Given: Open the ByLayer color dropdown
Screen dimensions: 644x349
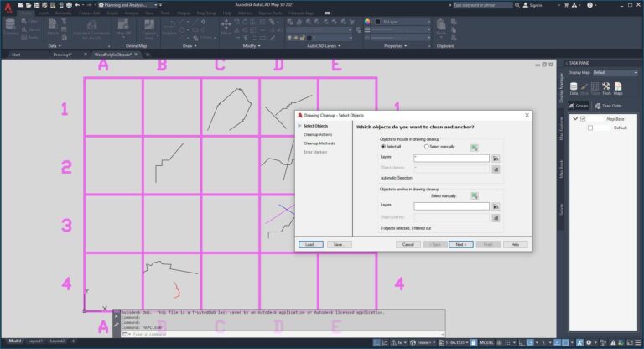Looking at the screenshot, I should click(402, 22).
